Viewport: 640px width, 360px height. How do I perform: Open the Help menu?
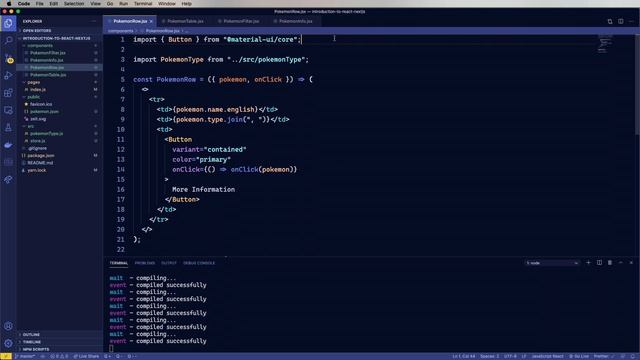pos(187,4)
